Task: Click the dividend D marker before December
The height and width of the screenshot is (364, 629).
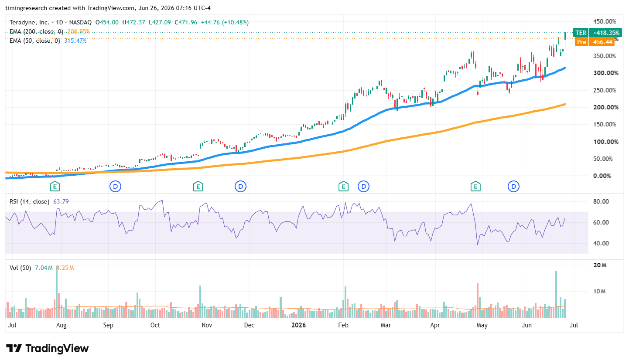Action: pos(240,187)
